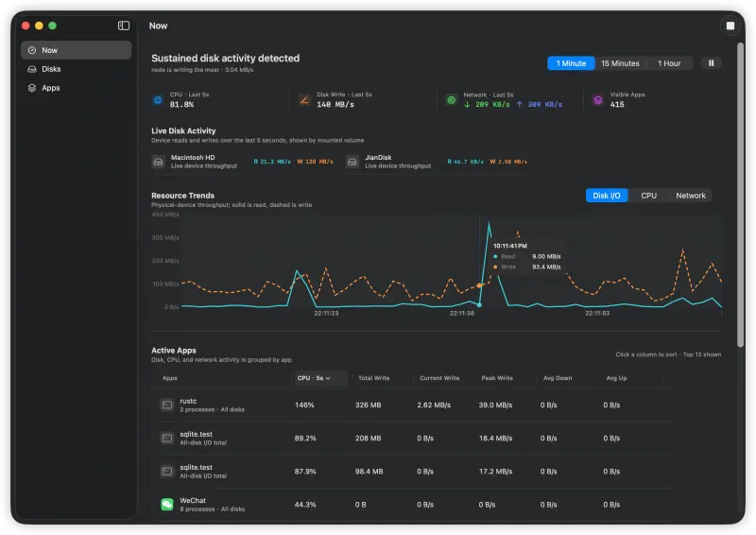Toggle the sidebar visibility icon
The image size is (756, 535).
(x=124, y=26)
